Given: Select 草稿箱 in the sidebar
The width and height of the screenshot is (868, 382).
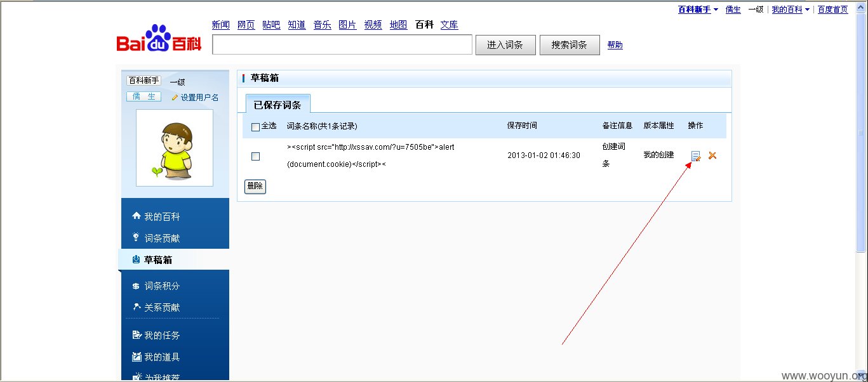Looking at the screenshot, I should [158, 260].
